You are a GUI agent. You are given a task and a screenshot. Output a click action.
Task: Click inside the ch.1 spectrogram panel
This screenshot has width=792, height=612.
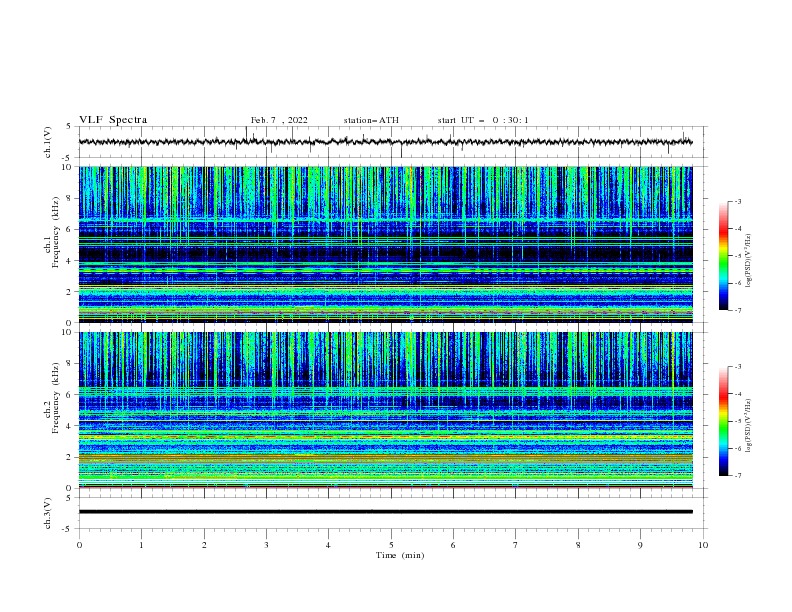(x=385, y=244)
